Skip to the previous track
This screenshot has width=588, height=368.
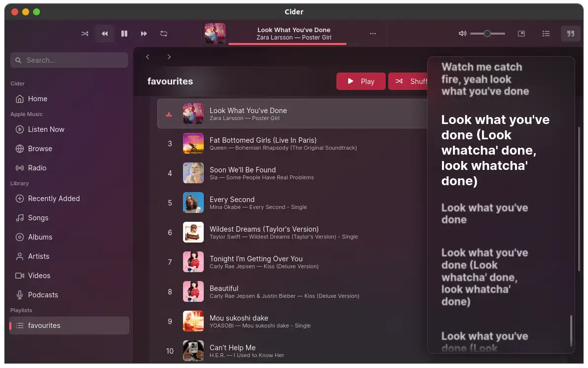coord(105,34)
